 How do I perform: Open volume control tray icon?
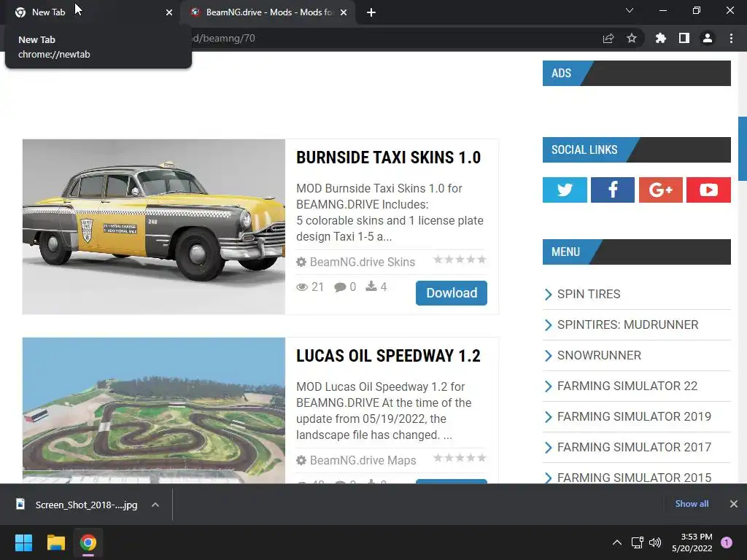click(x=655, y=542)
